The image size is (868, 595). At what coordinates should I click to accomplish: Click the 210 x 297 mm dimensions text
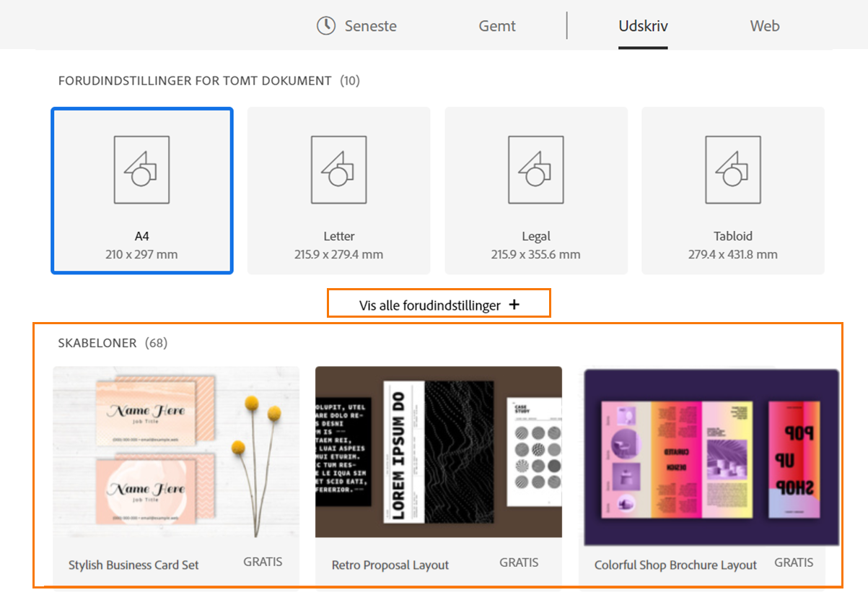point(141,254)
